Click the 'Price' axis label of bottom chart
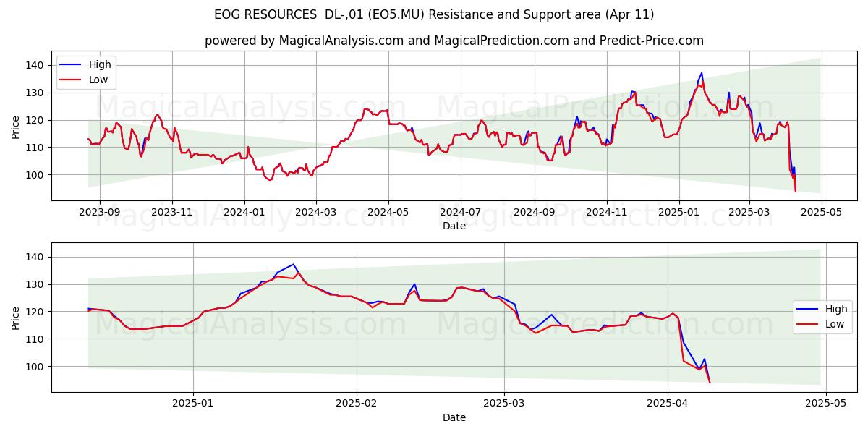Image resolution: width=868 pixels, height=434 pixels. pos(16,318)
